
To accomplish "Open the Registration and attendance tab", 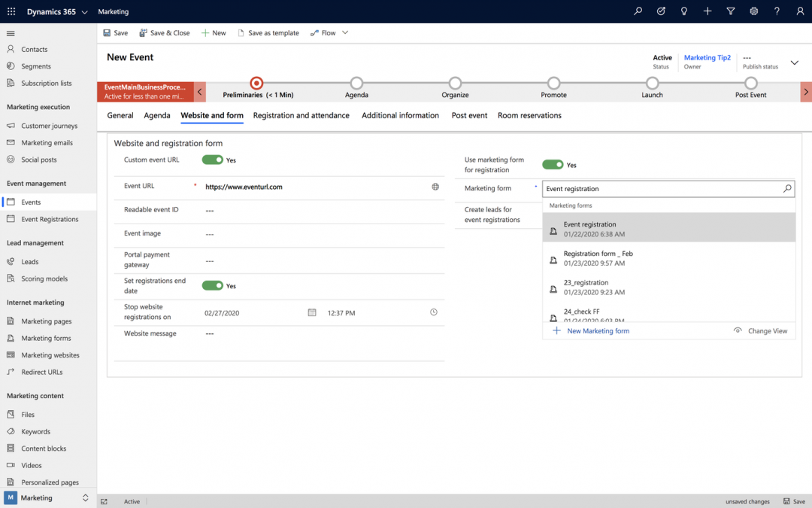I will click(301, 115).
